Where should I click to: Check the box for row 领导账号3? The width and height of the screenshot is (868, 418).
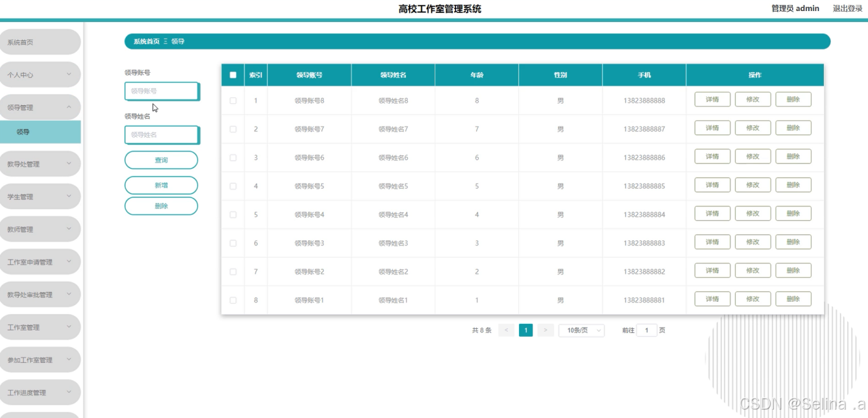pos(233,243)
